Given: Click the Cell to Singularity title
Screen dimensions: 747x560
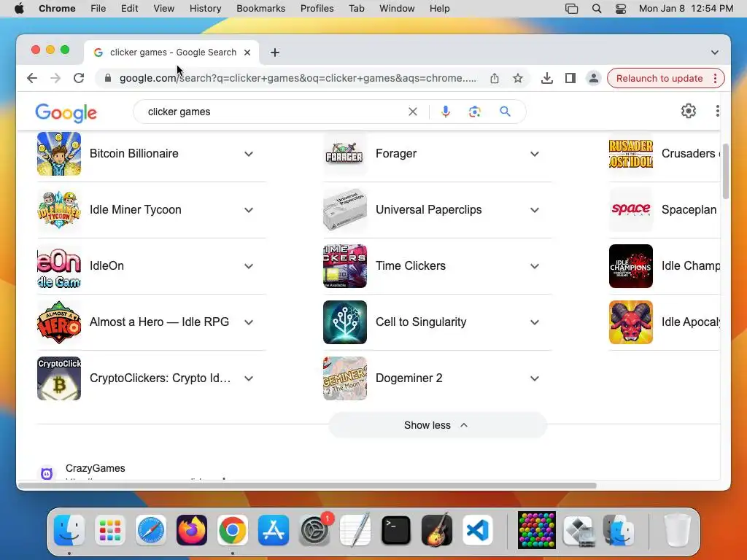Looking at the screenshot, I should click(421, 322).
